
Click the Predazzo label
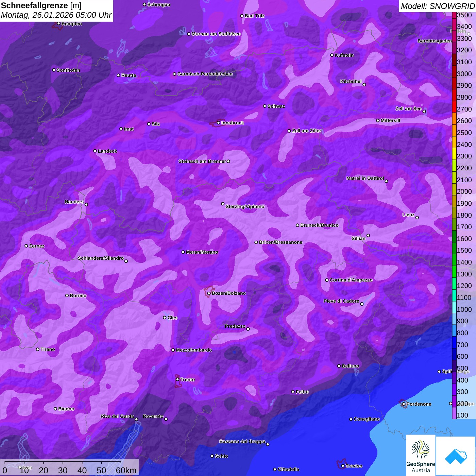(235, 326)
